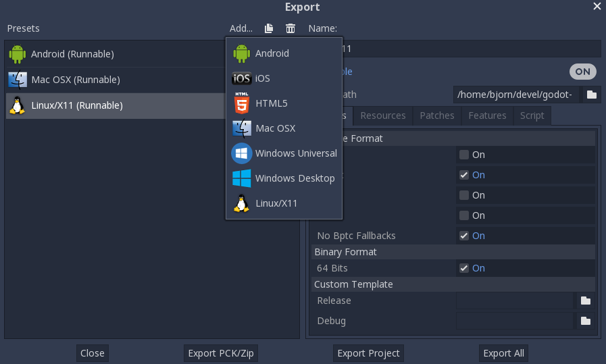Browse Debug custom template folder icon
The height and width of the screenshot is (364, 606).
coord(586,321)
